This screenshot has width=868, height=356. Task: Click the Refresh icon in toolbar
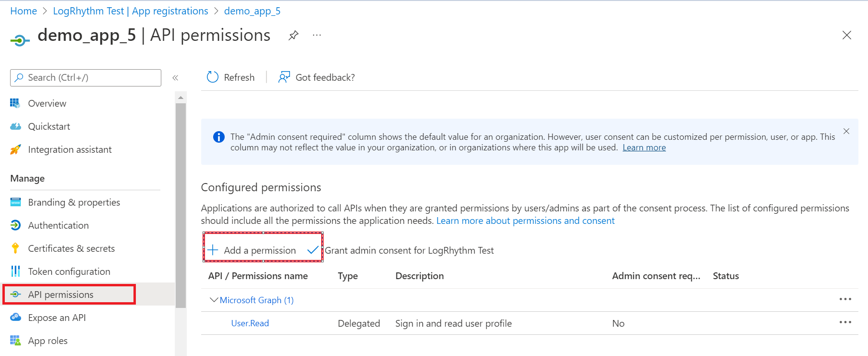(212, 77)
